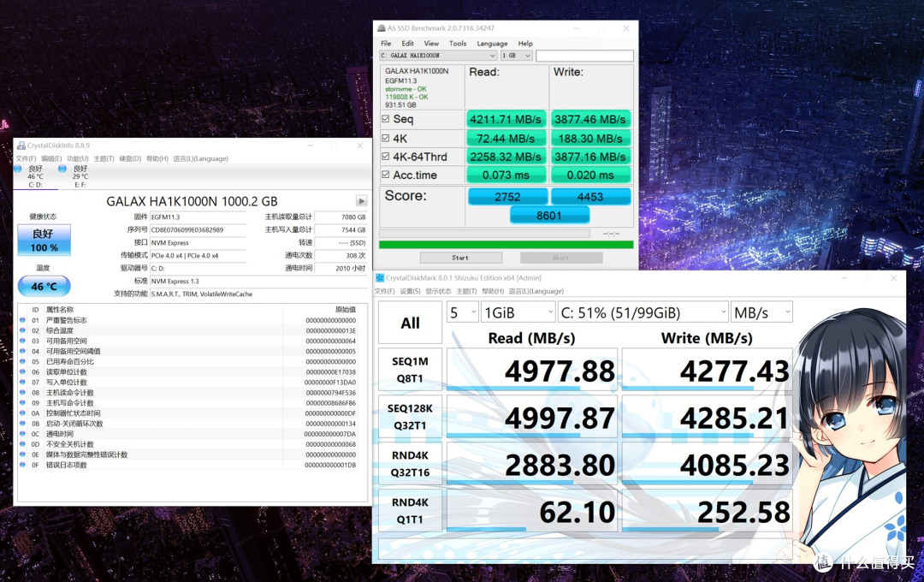Click status dot for 可用备用空间 row
The image size is (924, 582).
click(22, 341)
